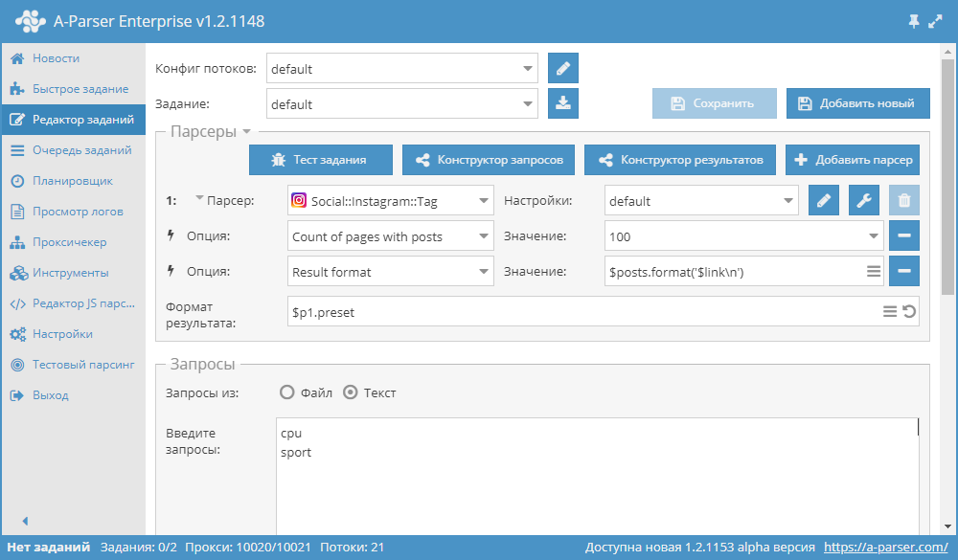Click Сохранить button

[715, 103]
